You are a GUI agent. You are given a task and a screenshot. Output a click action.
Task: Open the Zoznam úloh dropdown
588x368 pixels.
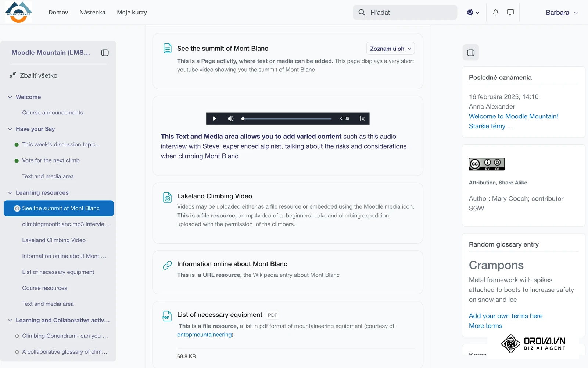pyautogui.click(x=390, y=49)
